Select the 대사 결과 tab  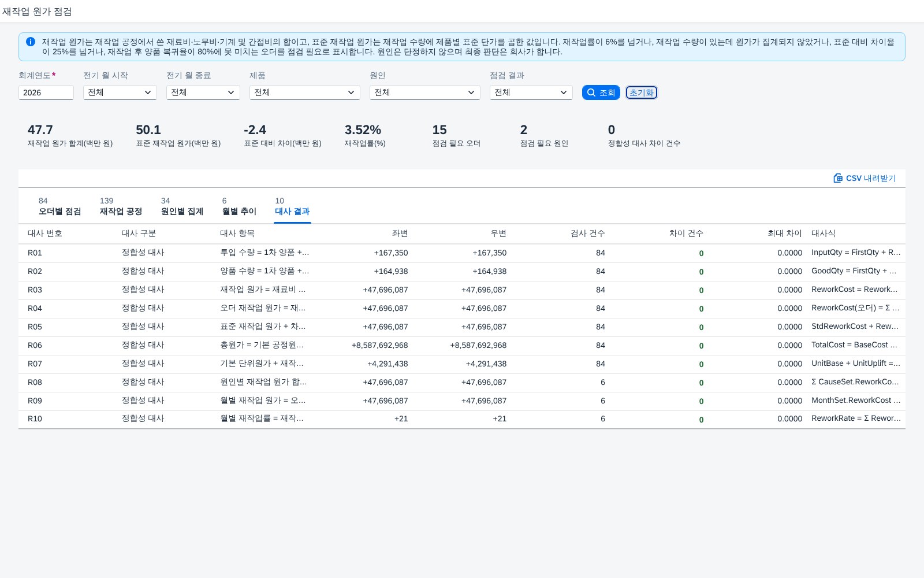[x=292, y=206]
